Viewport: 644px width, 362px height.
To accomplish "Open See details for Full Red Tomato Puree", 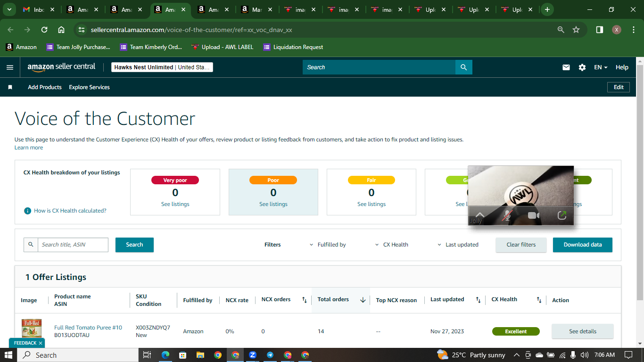I will 583,331.
